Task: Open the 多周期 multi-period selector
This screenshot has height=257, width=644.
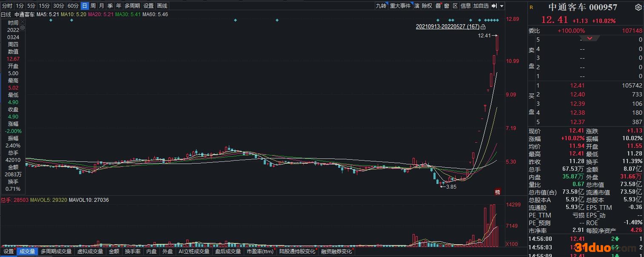Action: tap(132, 6)
